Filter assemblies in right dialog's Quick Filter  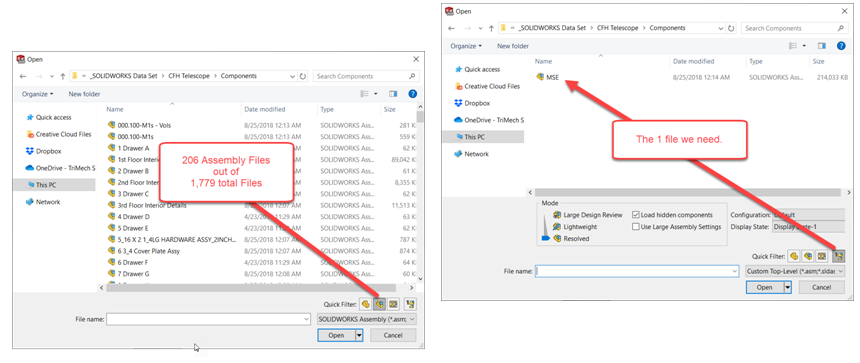pyautogui.click(x=807, y=256)
